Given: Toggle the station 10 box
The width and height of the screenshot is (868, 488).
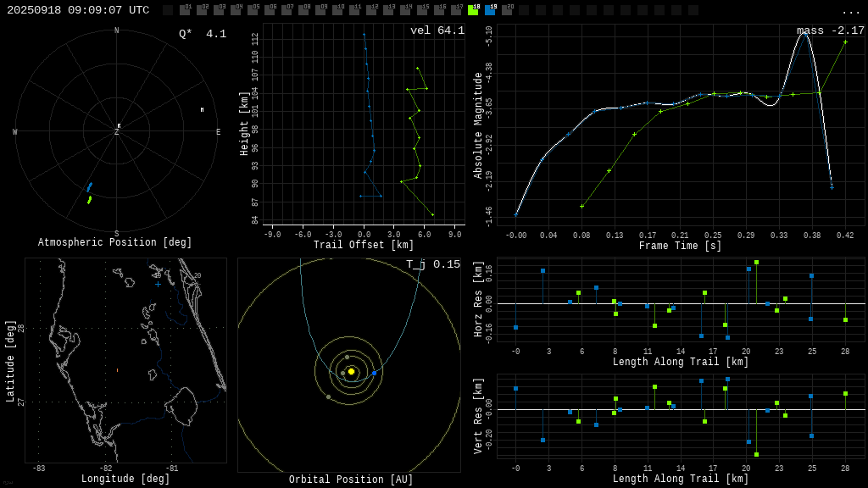Looking at the screenshot, I should (x=337, y=10).
